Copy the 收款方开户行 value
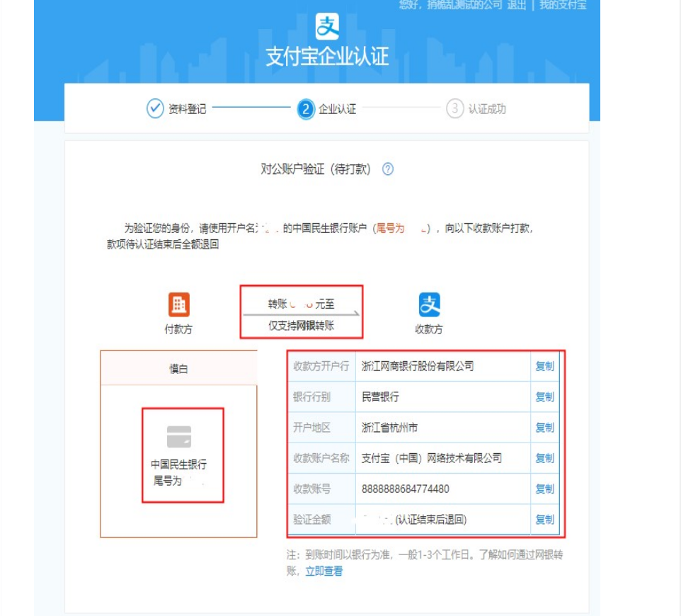 pos(544,367)
